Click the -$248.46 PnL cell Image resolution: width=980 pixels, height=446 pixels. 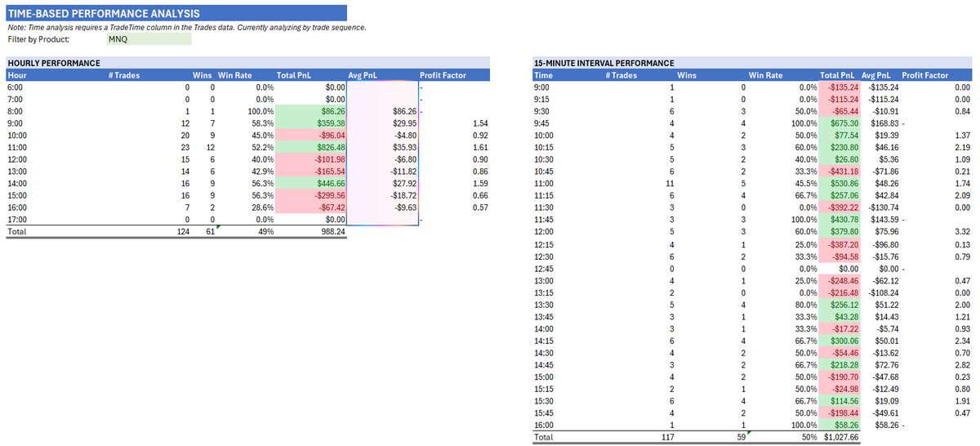pos(840,280)
